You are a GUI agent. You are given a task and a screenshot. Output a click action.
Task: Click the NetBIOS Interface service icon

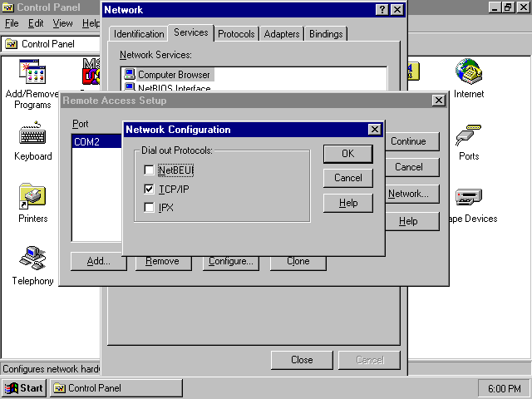(130, 86)
